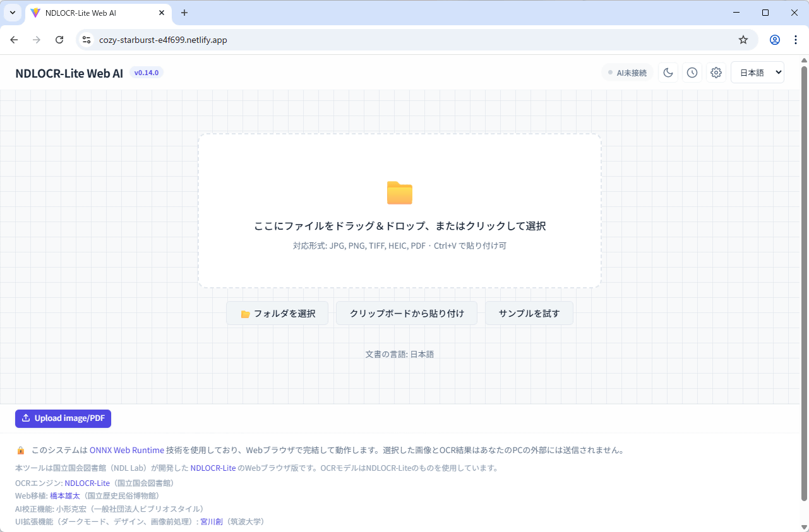
Task: Toggle dark mode with the moon icon
Action: point(668,73)
